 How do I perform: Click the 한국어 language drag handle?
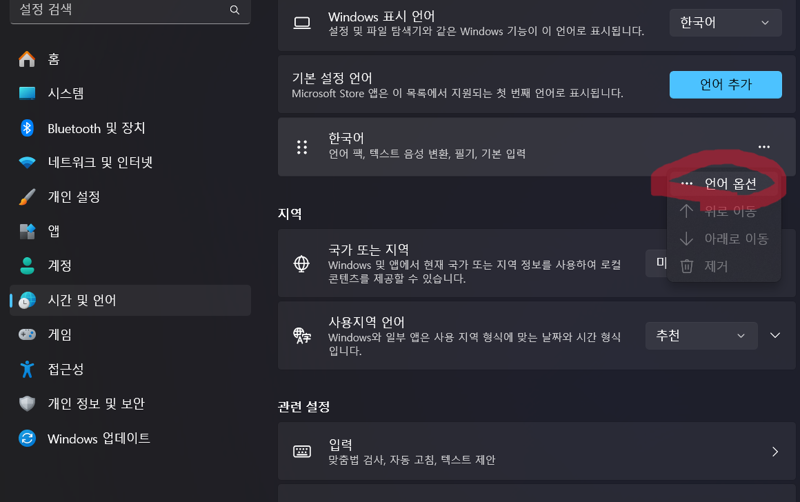302,147
